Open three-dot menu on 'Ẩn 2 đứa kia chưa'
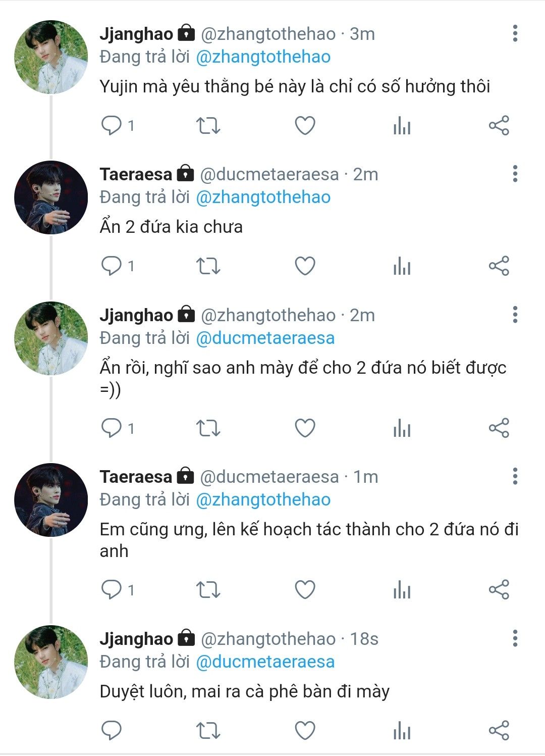The height and width of the screenshot is (756, 545). click(515, 174)
